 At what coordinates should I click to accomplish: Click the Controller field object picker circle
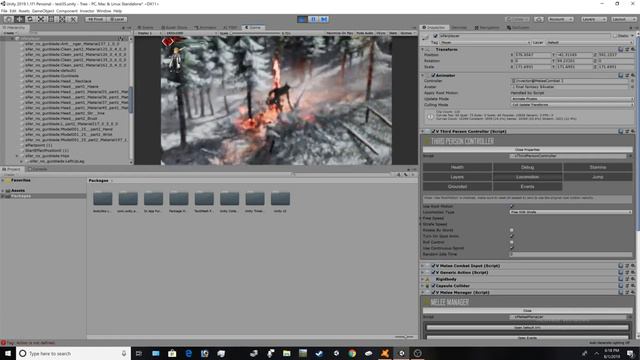(632, 81)
